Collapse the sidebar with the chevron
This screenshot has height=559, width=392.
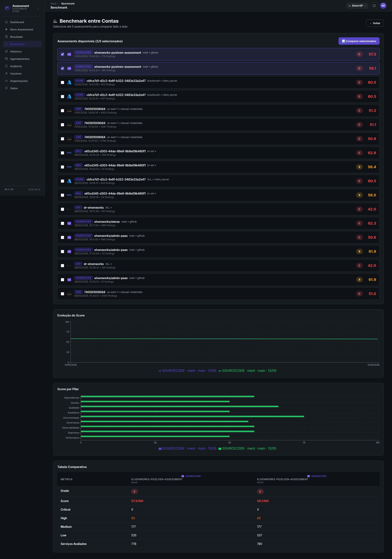tap(38, 9)
